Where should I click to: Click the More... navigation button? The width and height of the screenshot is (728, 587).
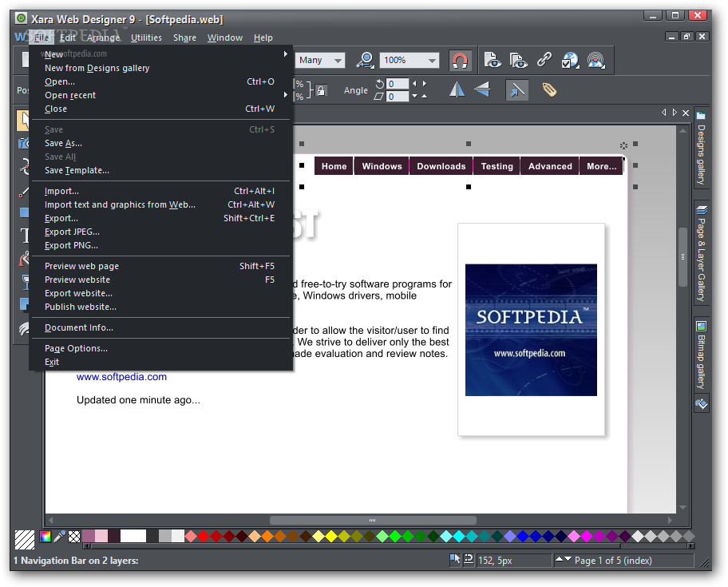[x=601, y=166]
